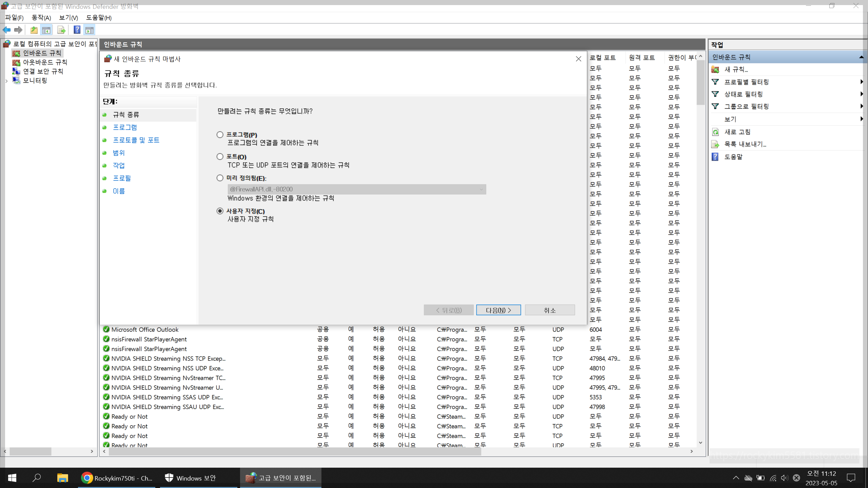Open the 도움말(H) menu
This screenshot has height=488, width=868.
pos(99,18)
